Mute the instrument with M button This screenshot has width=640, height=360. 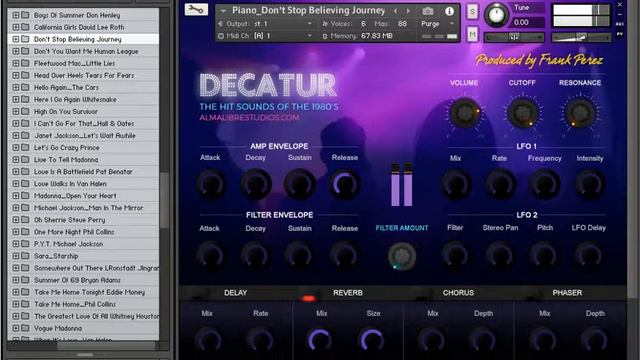(472, 34)
